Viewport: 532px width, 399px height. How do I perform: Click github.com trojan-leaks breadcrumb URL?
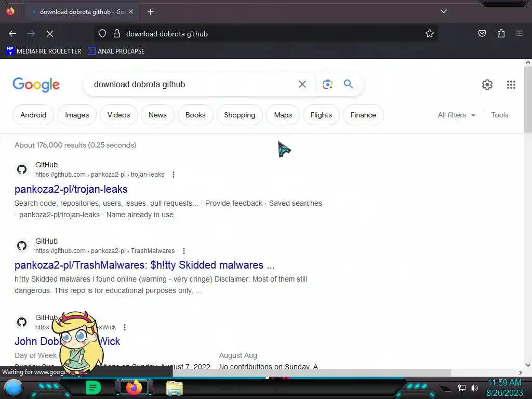100,175
